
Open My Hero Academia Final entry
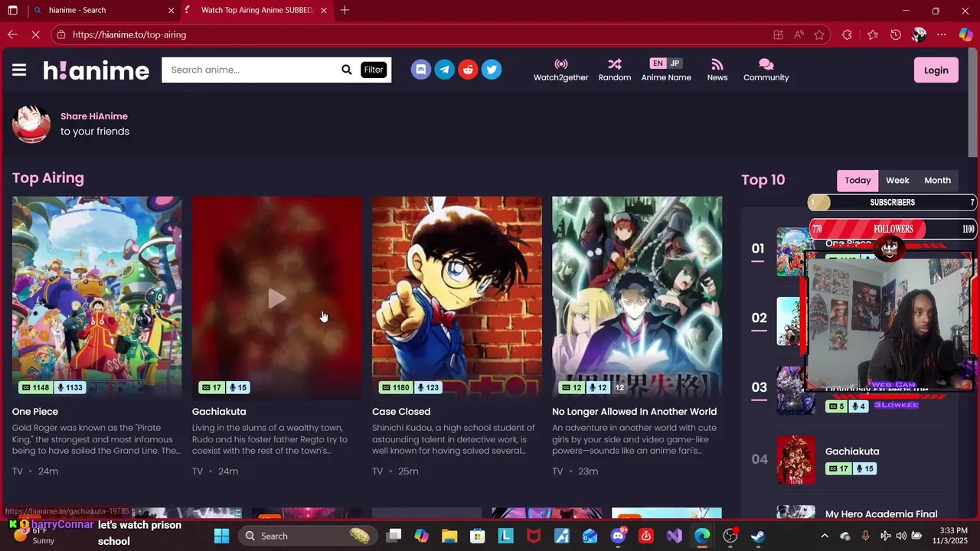pos(881,514)
